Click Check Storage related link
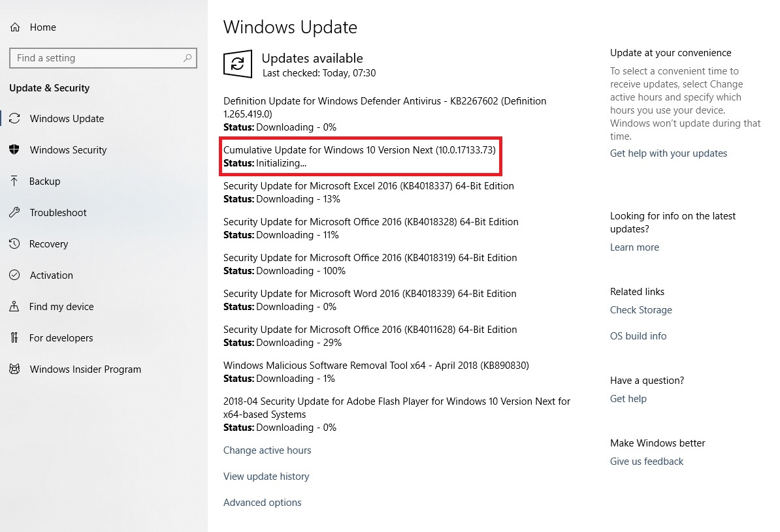Image resolution: width=780 pixels, height=532 pixels. (641, 310)
